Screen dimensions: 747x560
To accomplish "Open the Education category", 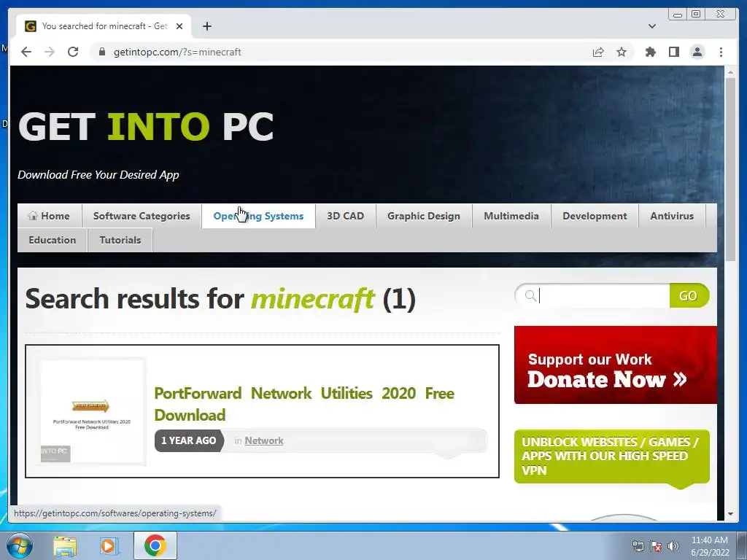I will pyautogui.click(x=53, y=240).
